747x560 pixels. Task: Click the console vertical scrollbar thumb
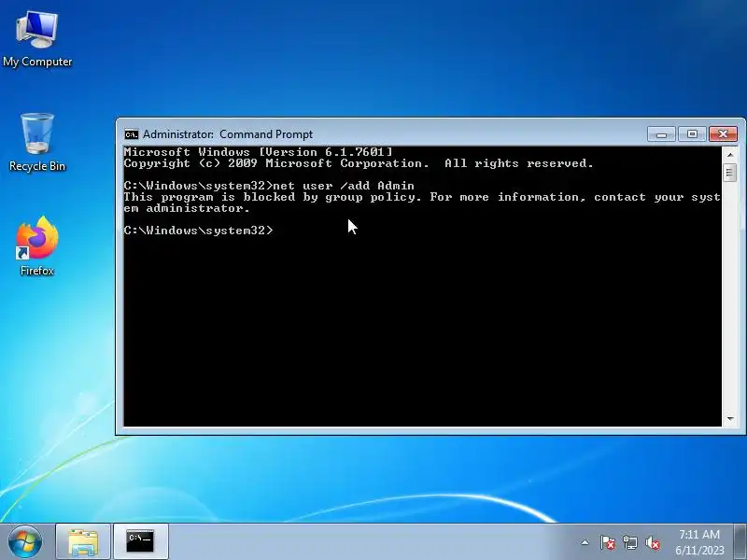click(x=730, y=173)
